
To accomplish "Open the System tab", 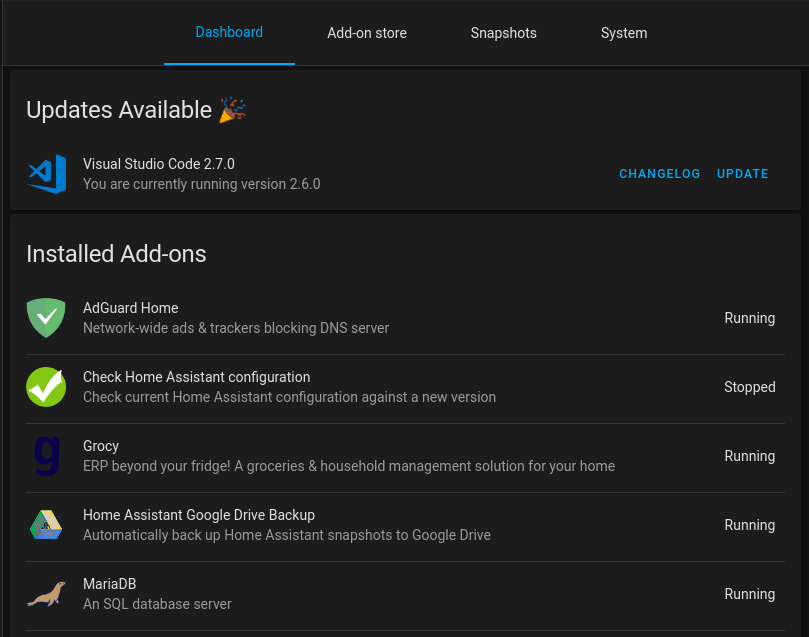I will tap(624, 32).
